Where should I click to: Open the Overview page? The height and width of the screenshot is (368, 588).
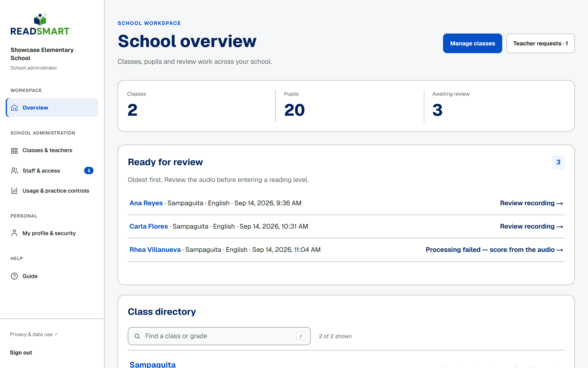[x=52, y=108]
